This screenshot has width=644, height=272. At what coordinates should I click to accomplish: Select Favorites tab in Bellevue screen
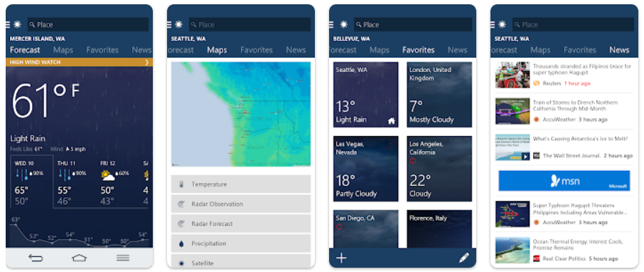(x=419, y=50)
